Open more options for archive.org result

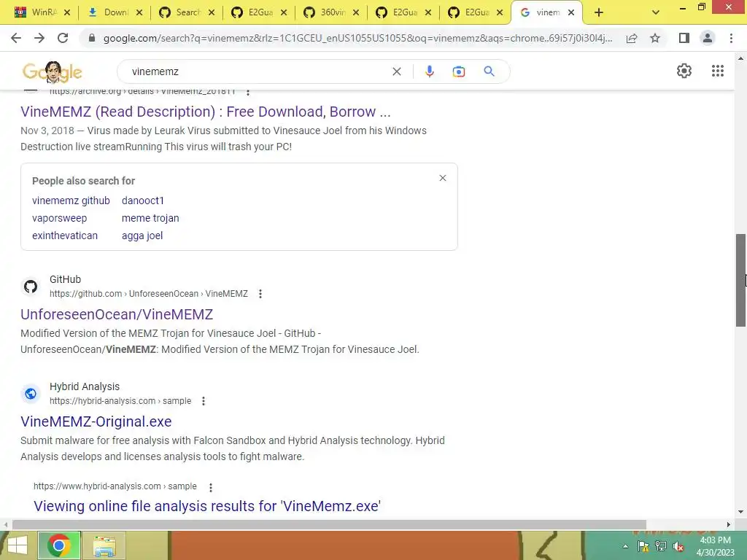[248, 91]
